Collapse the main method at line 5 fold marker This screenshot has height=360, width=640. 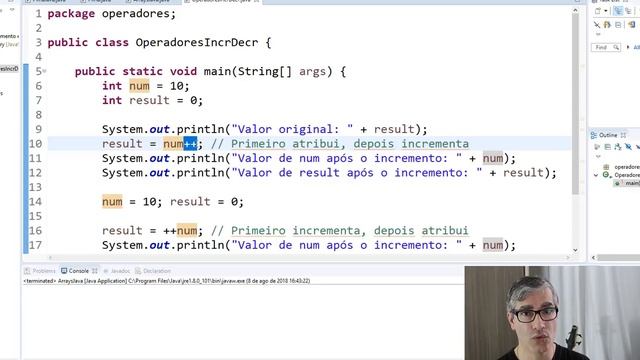click(44, 71)
